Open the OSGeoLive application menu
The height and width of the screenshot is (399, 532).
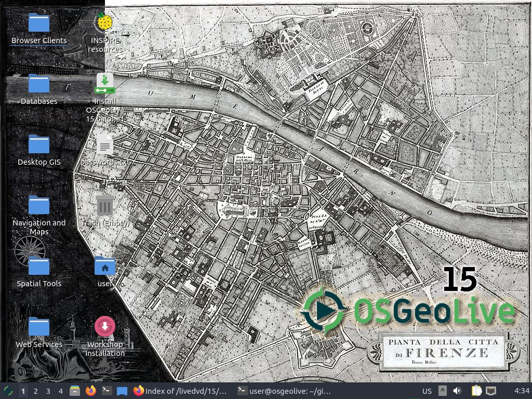[8, 391]
